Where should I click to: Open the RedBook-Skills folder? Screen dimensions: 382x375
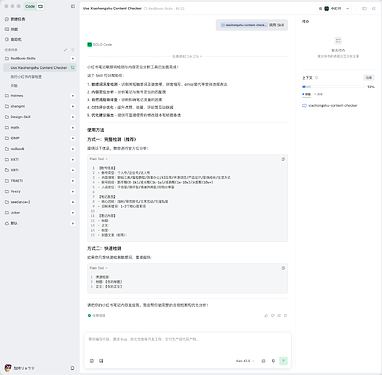point(23,58)
